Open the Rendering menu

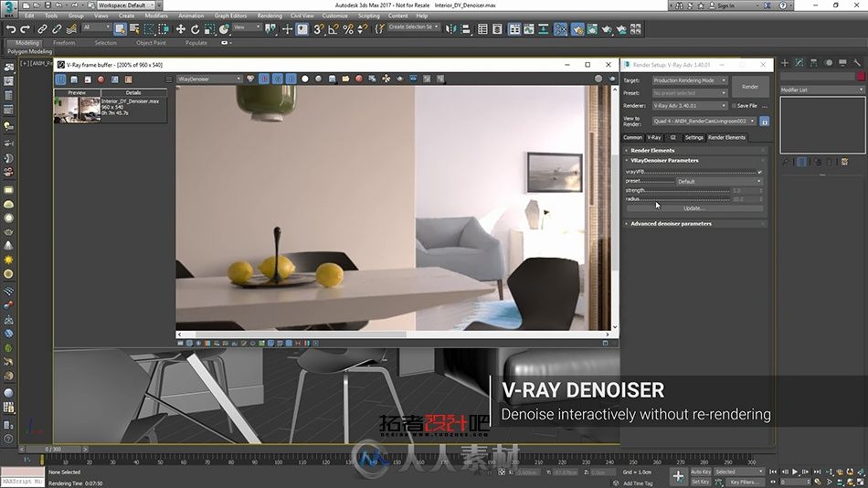click(270, 16)
